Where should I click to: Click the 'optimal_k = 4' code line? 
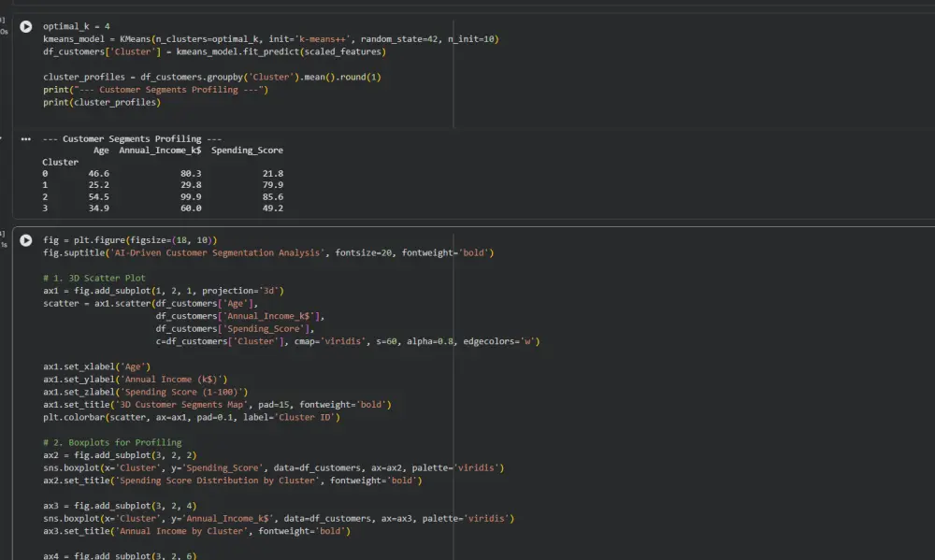point(77,26)
